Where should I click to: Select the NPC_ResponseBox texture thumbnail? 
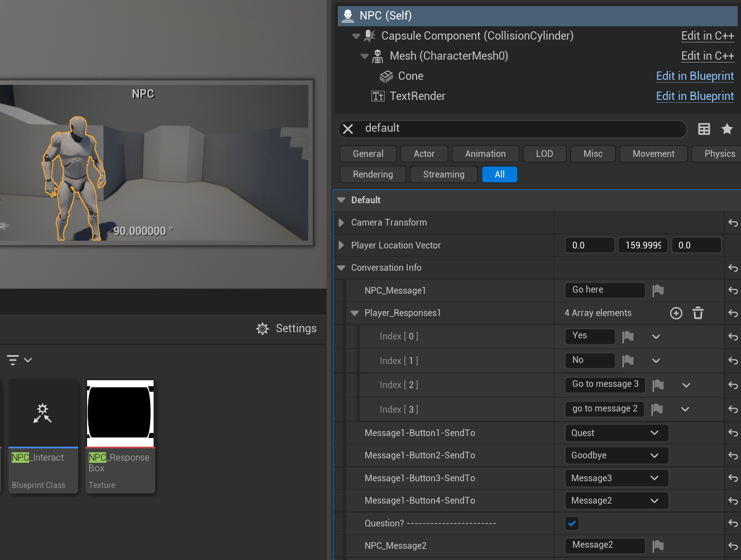[120, 414]
